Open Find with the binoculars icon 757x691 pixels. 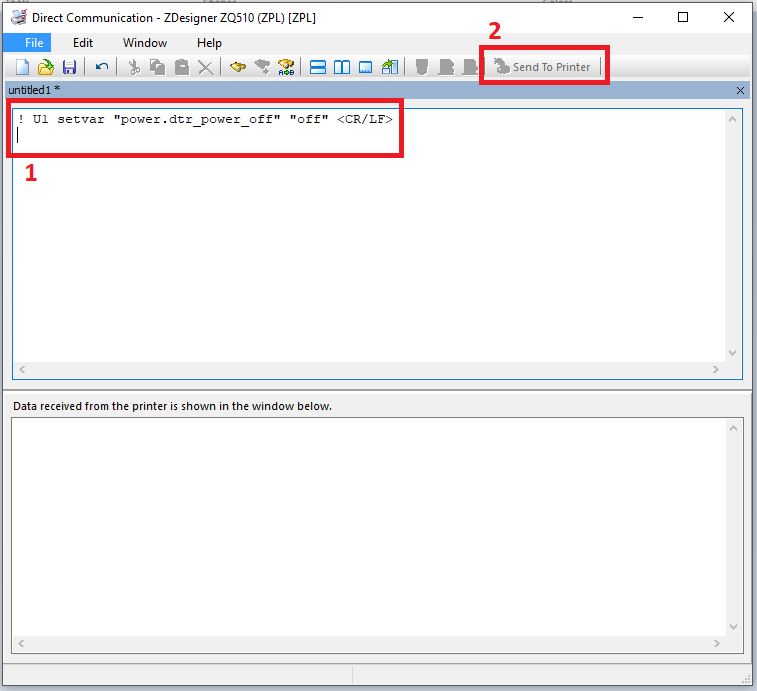point(238,67)
